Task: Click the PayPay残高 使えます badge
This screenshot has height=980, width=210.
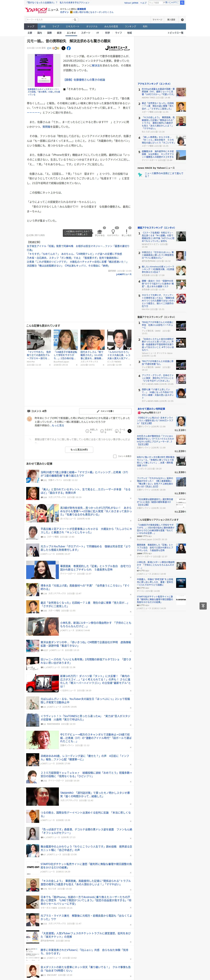Action: coord(149,413)
